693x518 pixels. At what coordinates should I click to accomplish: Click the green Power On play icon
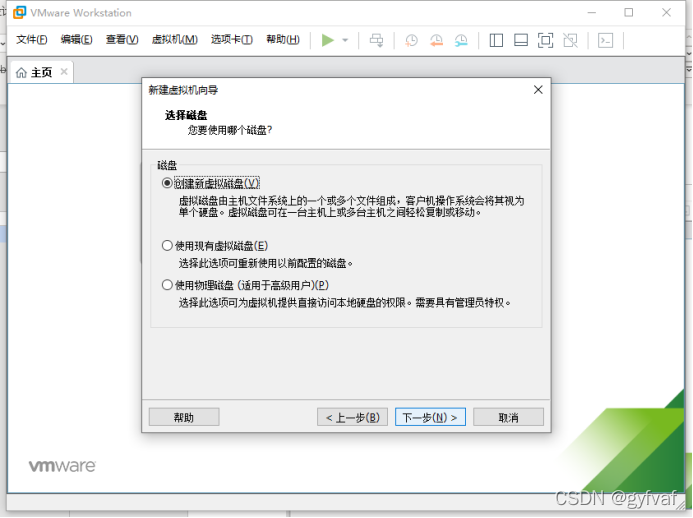pos(327,40)
